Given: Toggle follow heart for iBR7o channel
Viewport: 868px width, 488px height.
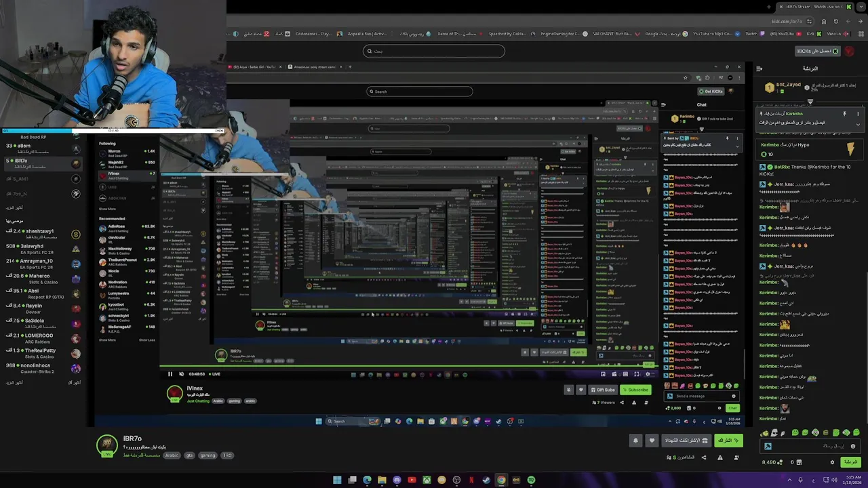Looking at the screenshot, I should click(652, 441).
